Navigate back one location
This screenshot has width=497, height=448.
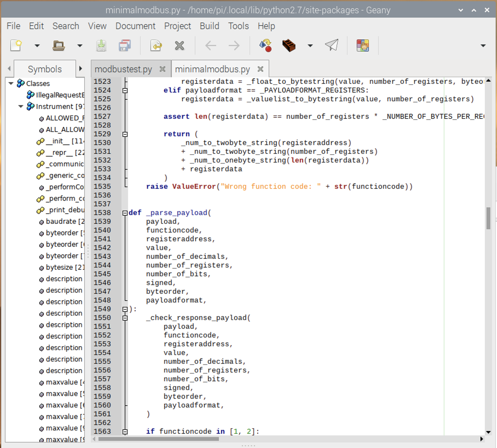click(210, 45)
